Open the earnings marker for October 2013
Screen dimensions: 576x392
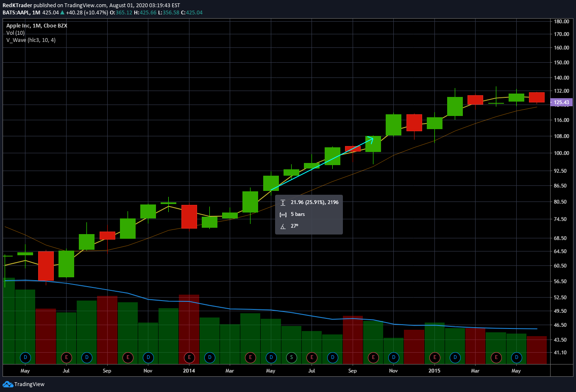click(128, 357)
